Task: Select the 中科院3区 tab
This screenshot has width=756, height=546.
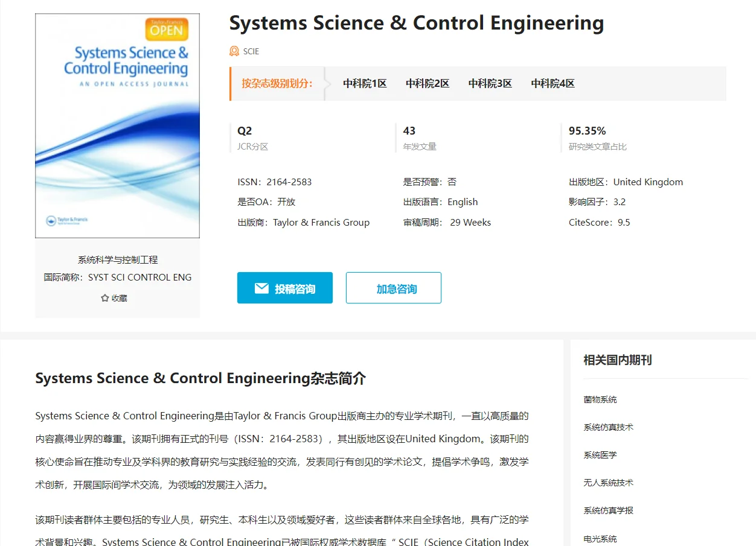Action: coord(490,83)
